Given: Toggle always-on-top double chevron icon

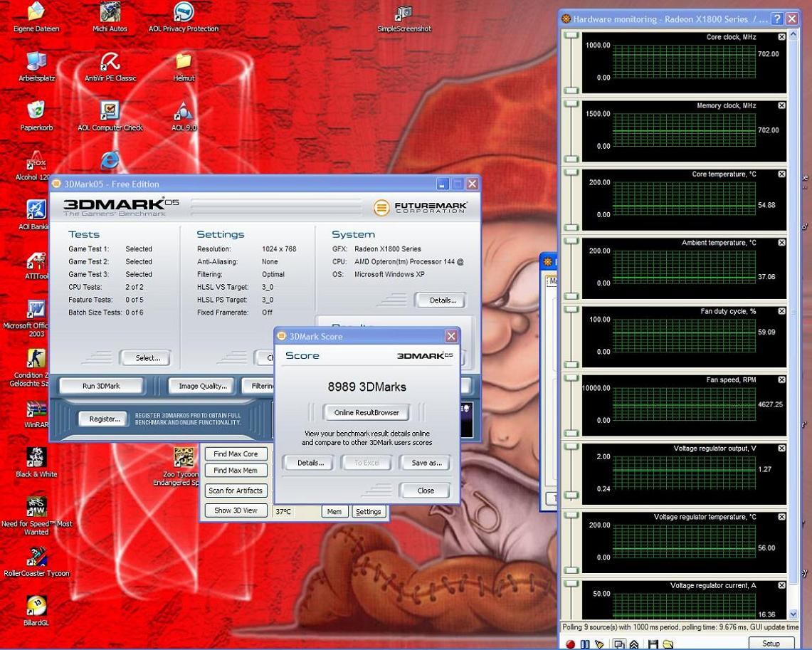Looking at the screenshot, I should [634, 644].
